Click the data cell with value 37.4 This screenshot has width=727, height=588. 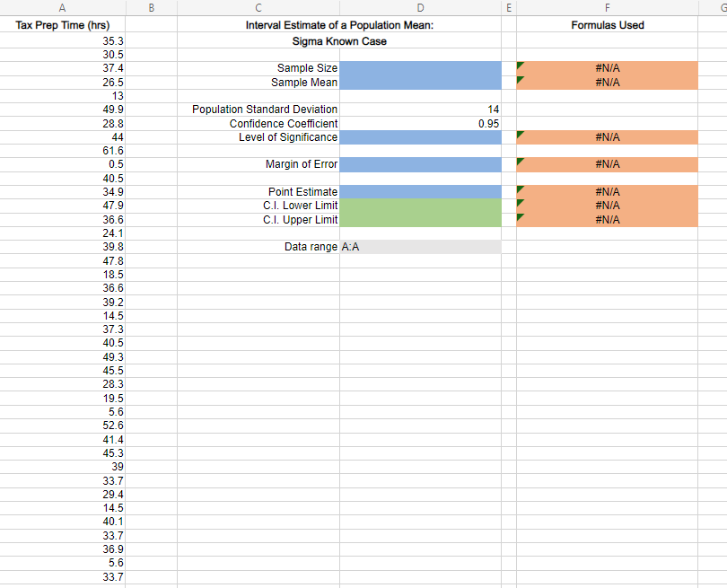[63, 68]
